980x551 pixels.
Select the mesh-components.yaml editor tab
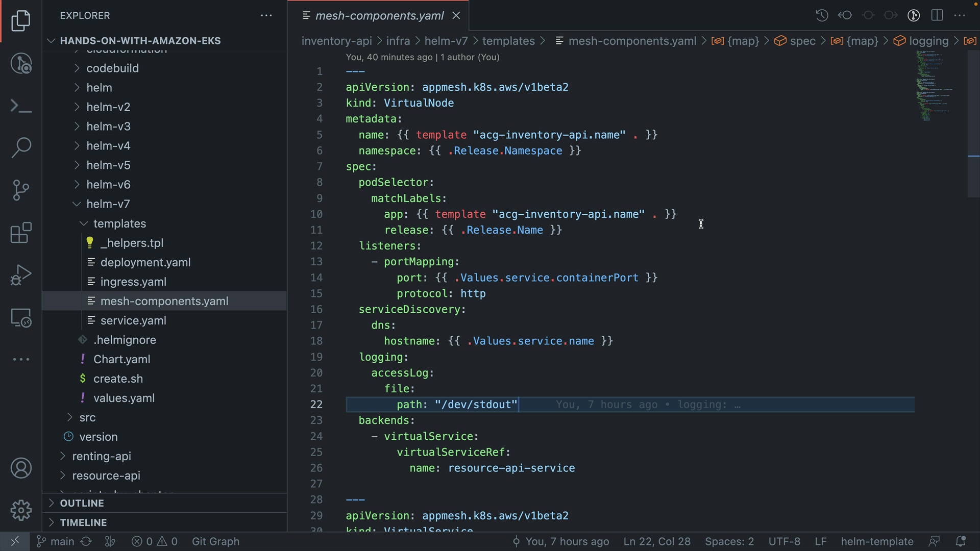379,16
